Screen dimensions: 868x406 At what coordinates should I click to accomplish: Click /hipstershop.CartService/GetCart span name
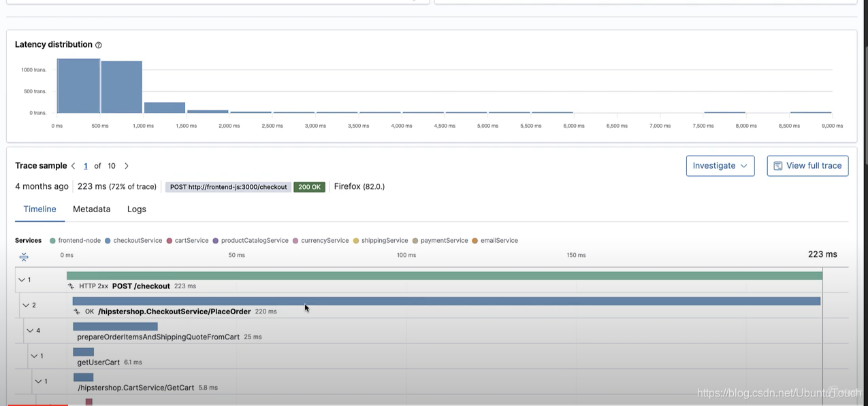[136, 388]
